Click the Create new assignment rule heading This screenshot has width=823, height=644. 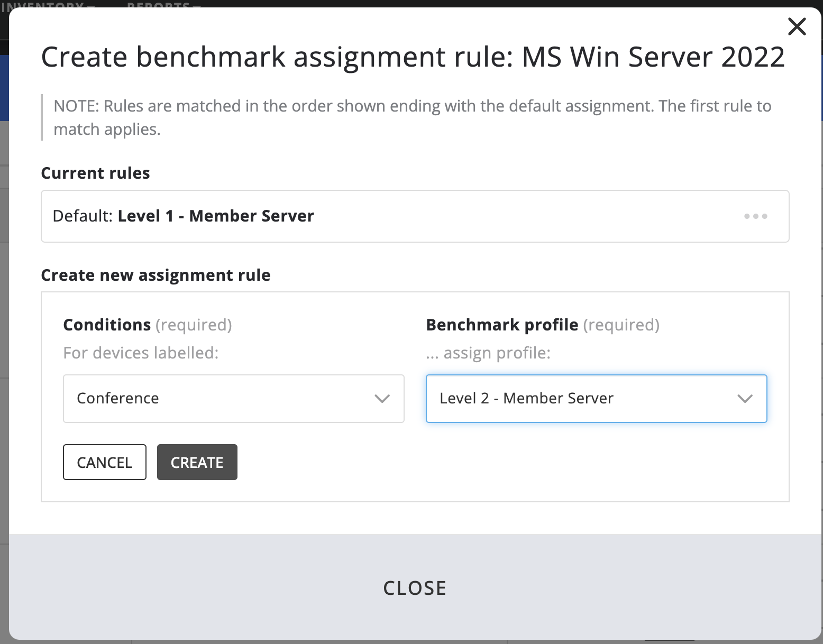coord(156,275)
